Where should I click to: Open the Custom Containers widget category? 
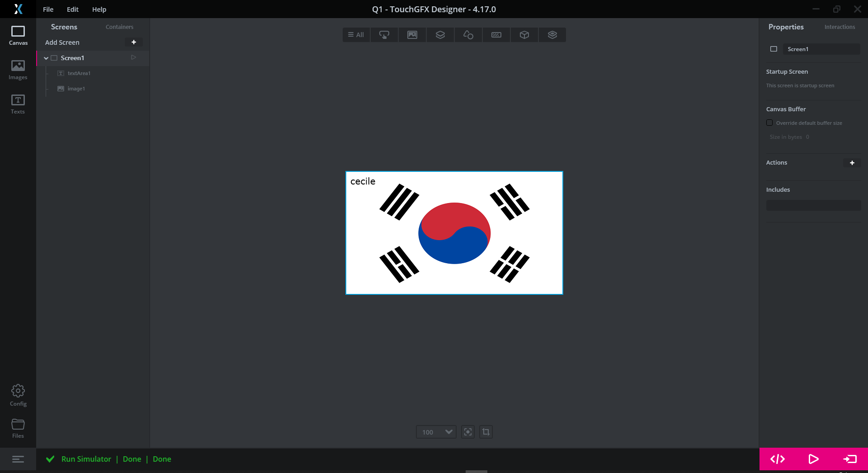pyautogui.click(x=552, y=35)
